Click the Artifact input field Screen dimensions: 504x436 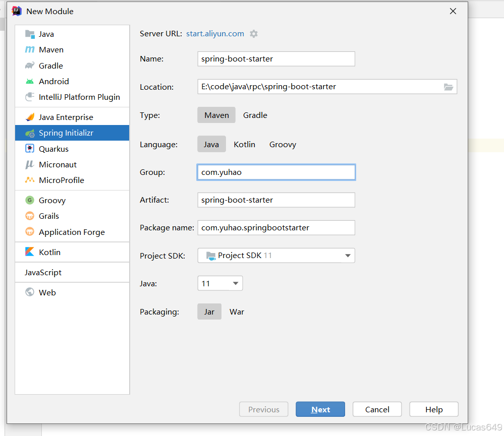coord(276,200)
